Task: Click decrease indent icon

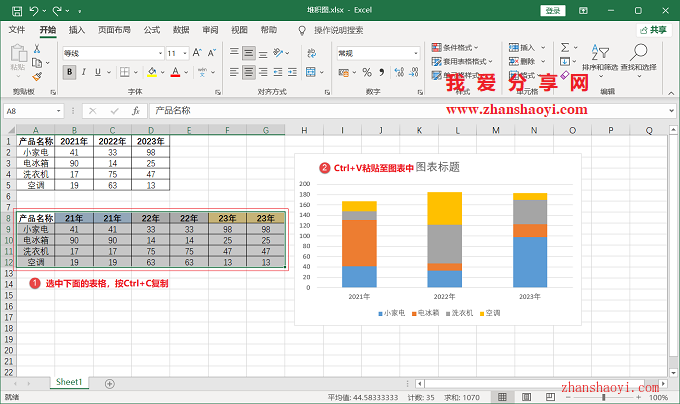Action: 278,72
